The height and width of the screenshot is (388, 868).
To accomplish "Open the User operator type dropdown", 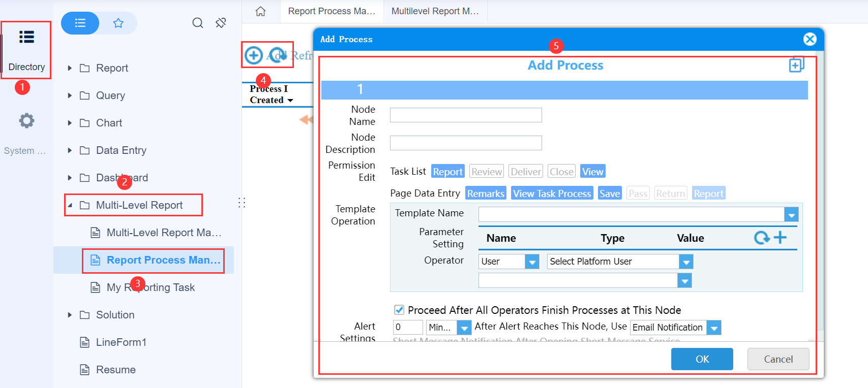I will [532, 262].
